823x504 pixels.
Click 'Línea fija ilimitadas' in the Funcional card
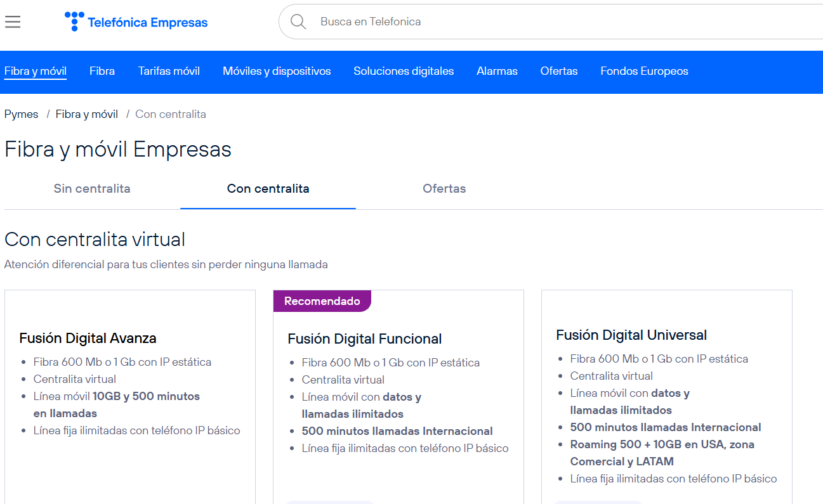[x=405, y=448]
